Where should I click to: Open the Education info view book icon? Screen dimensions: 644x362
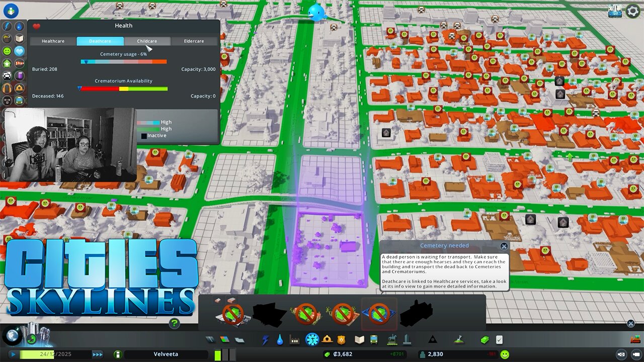tap(19, 39)
